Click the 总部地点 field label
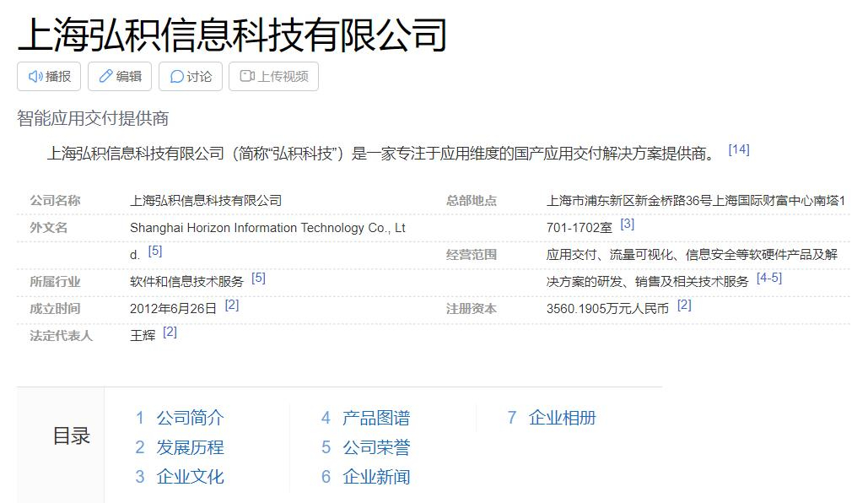This screenshot has width=868, height=503. (472, 201)
